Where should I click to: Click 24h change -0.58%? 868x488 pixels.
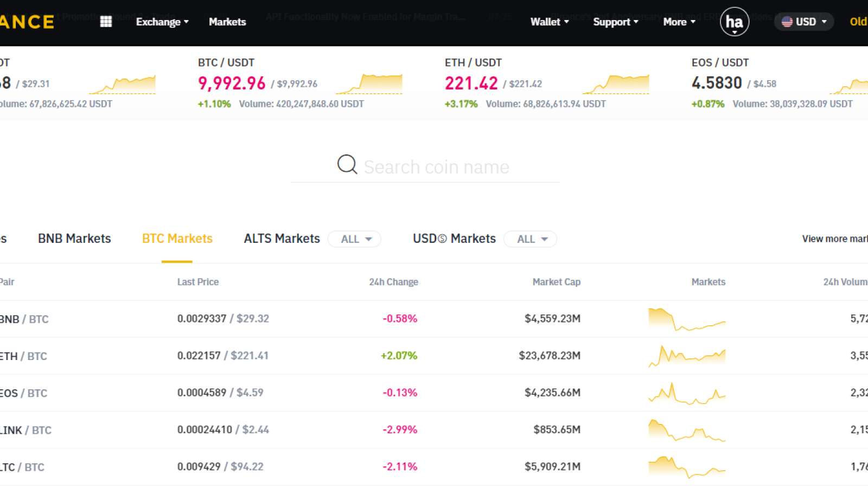tap(400, 319)
